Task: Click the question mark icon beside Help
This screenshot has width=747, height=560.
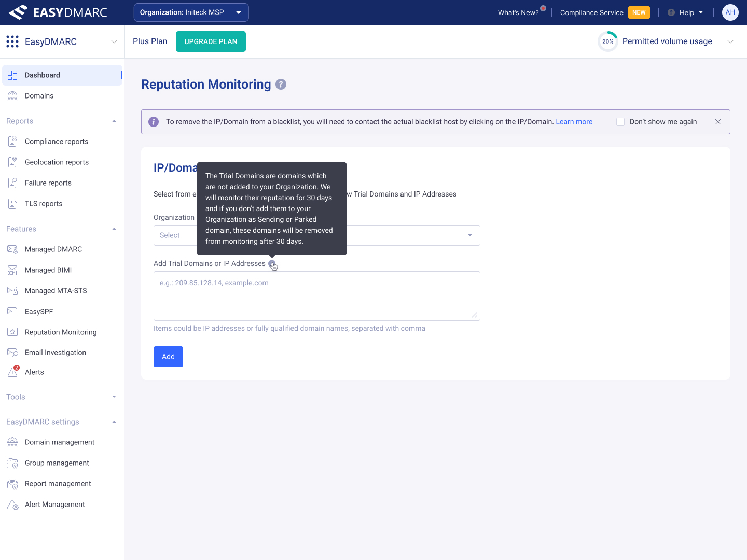Action: (671, 12)
